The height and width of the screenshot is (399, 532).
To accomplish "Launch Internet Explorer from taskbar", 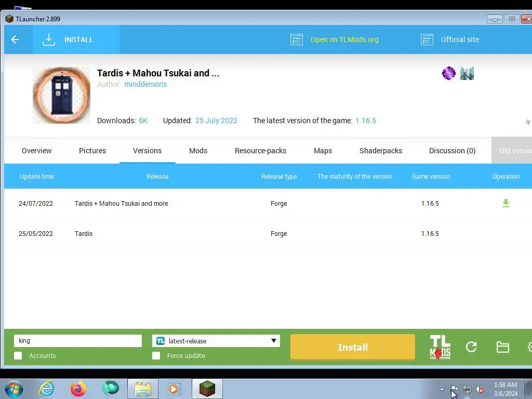I will [46, 389].
